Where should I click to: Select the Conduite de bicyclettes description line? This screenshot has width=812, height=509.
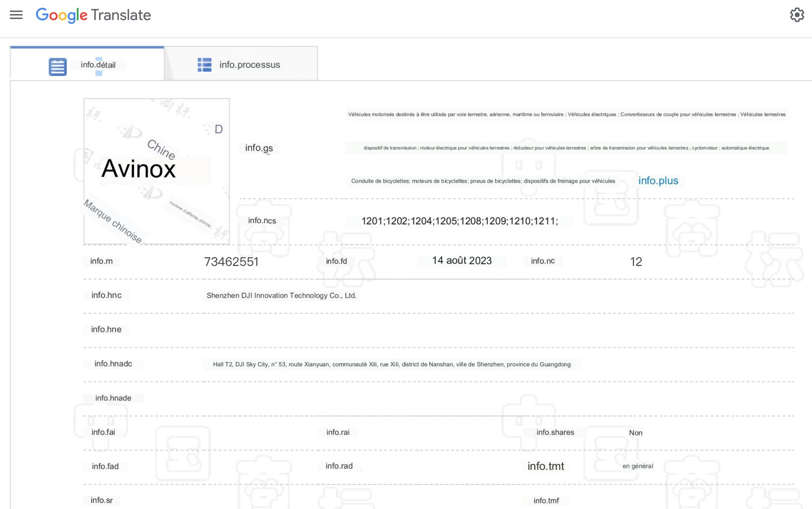tap(483, 181)
